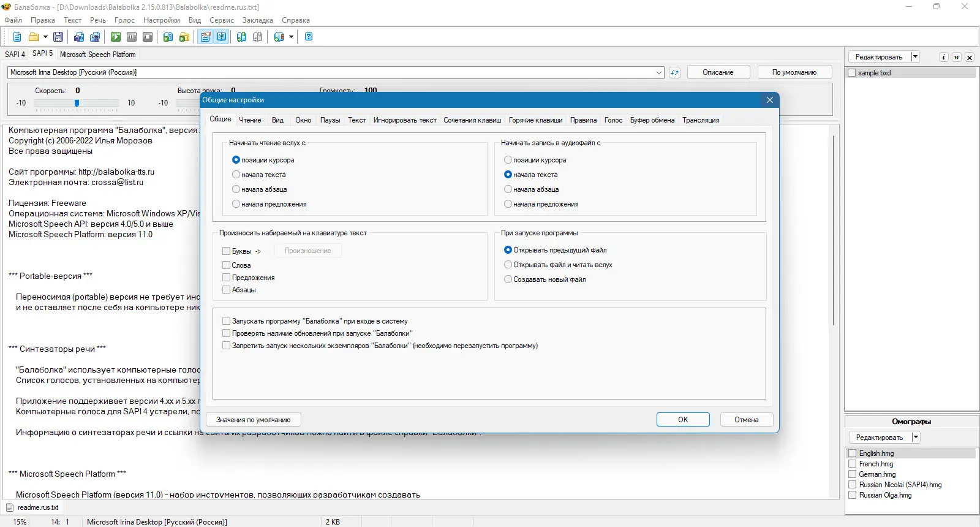Enable the Буквы checkbox
This screenshot has width=980, height=527.
(226, 251)
